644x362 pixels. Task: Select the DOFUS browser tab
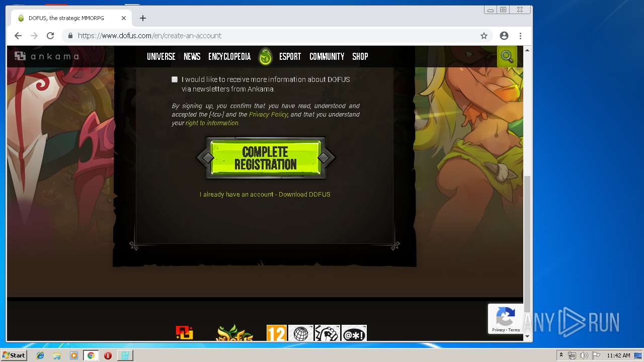(71, 18)
